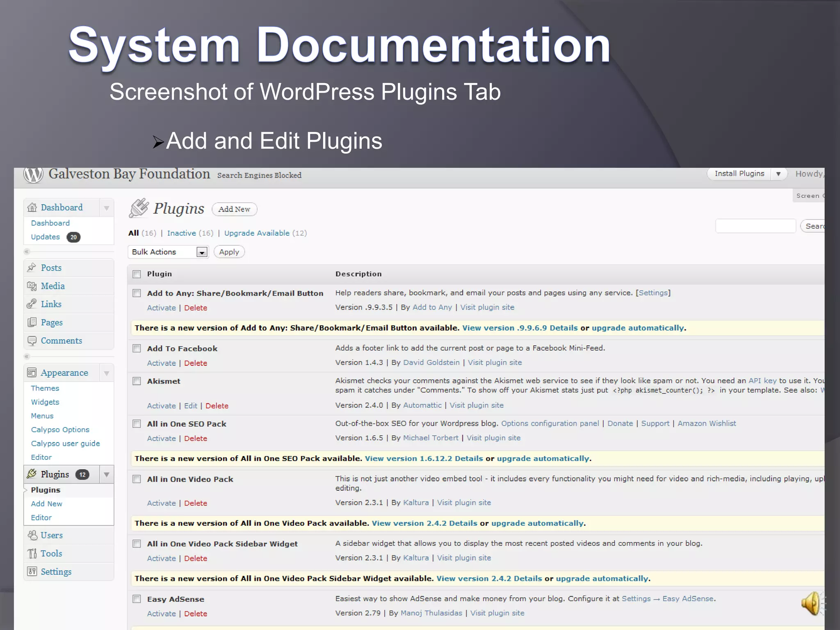Open Akismet API key link
Image resolution: width=840 pixels, height=630 pixels.
coord(762,381)
